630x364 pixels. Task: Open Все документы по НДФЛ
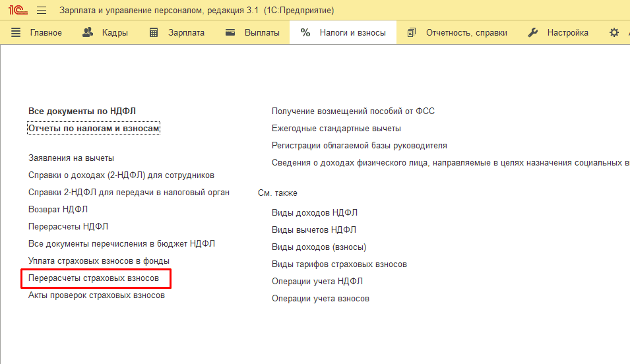click(82, 111)
